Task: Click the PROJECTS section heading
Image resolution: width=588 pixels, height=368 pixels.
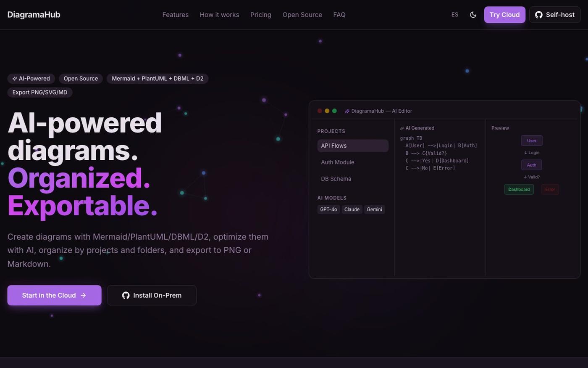Action: click(331, 131)
